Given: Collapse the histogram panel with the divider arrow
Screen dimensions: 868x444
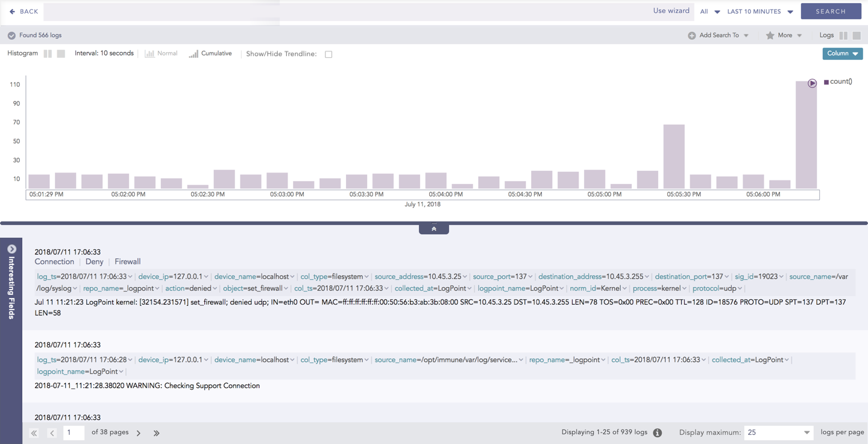Looking at the screenshot, I should tap(434, 229).
